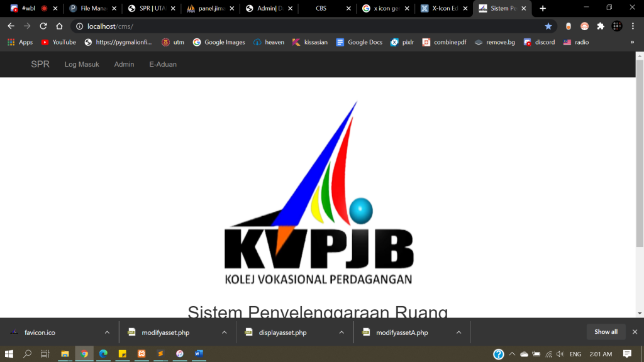Image resolution: width=644 pixels, height=362 pixels.
Task: Go to the browser home page icon
Action: [59, 26]
